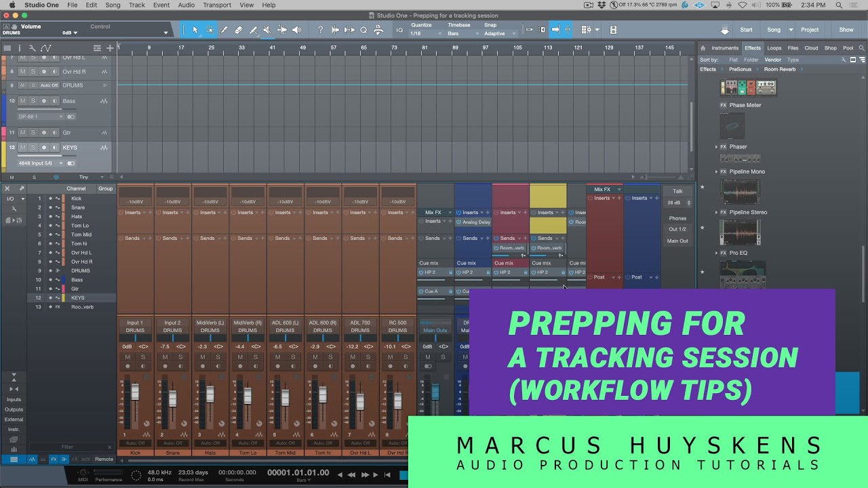The height and width of the screenshot is (488, 868).
Task: Solo the Snare mixer channel
Action: pyautogui.click(x=180, y=357)
